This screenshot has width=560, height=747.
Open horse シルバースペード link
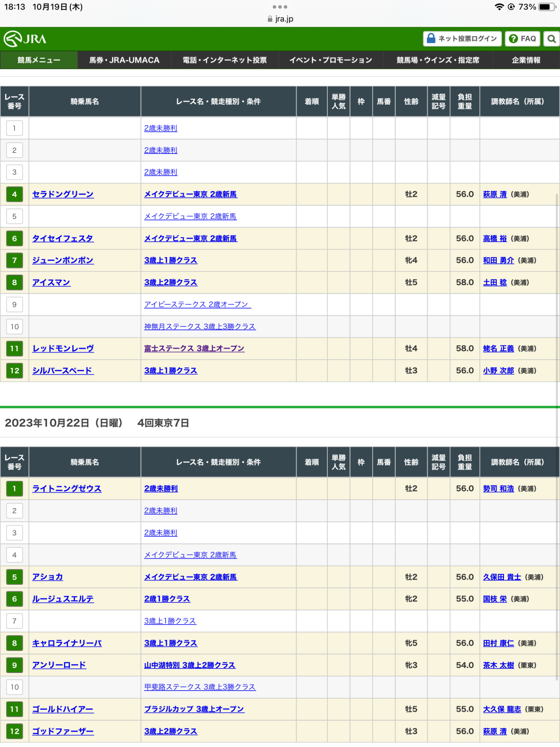pos(63,371)
